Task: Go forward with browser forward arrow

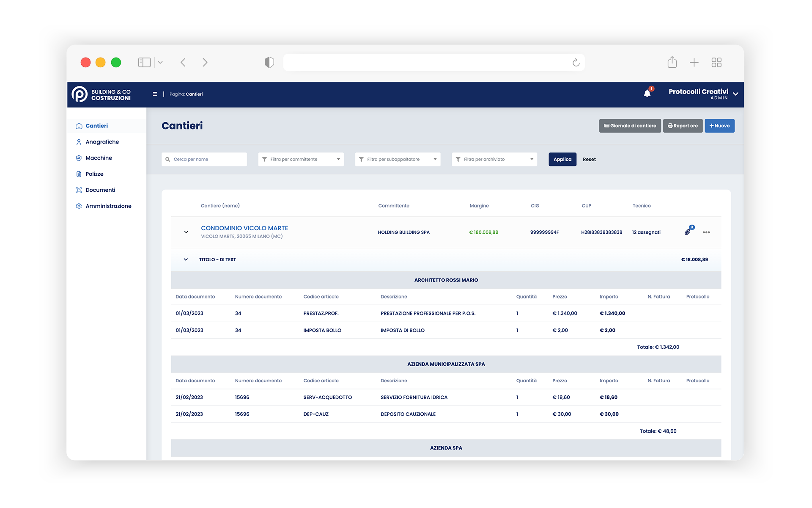Action: tap(205, 62)
